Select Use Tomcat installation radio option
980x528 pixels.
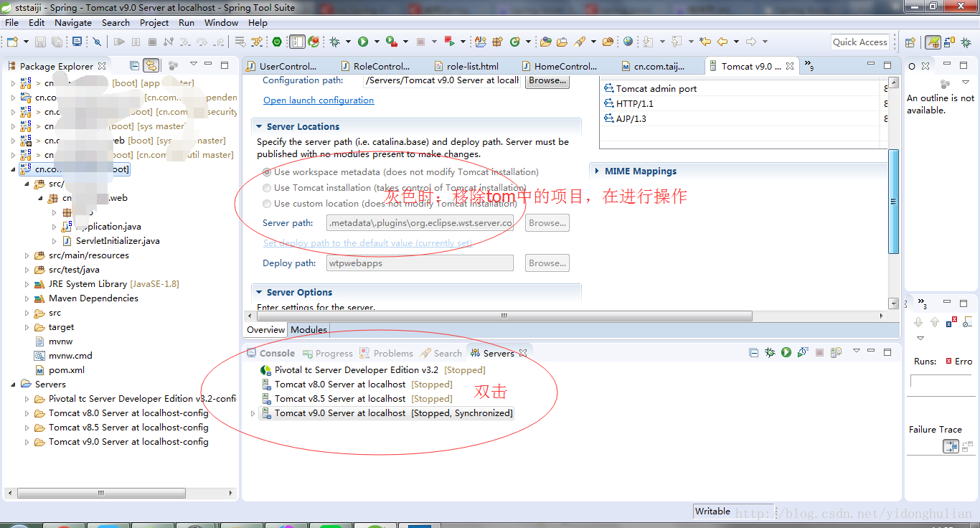tap(267, 188)
